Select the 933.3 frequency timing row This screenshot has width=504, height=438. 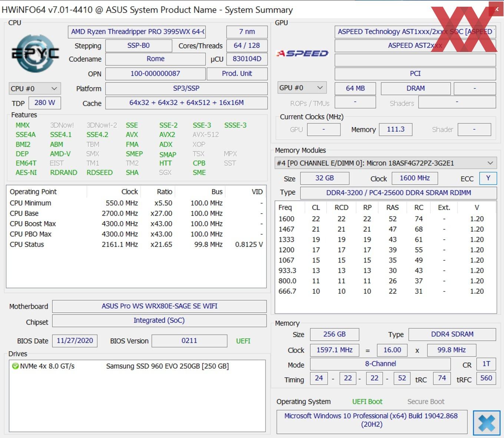point(385,271)
